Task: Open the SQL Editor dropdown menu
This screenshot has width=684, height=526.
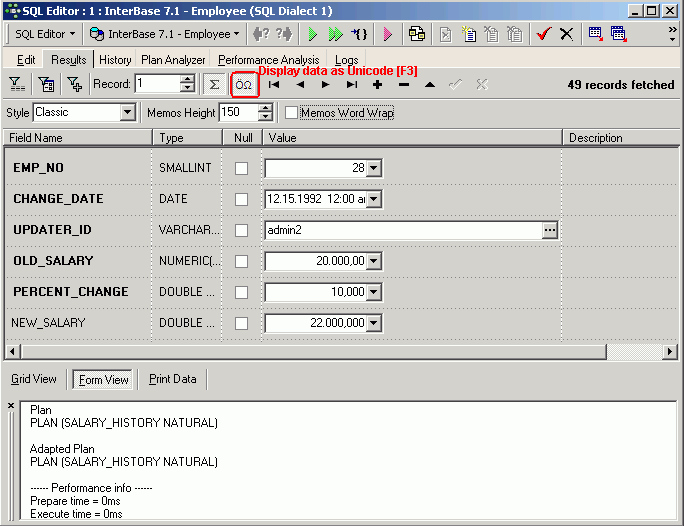Action: coord(44,34)
